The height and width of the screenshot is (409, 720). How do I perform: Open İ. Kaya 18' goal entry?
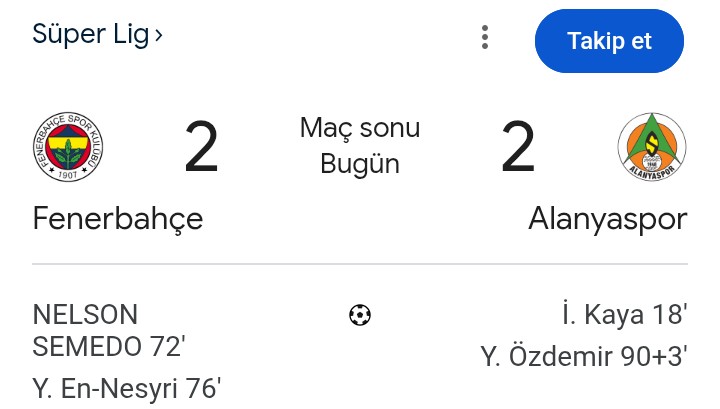624,315
